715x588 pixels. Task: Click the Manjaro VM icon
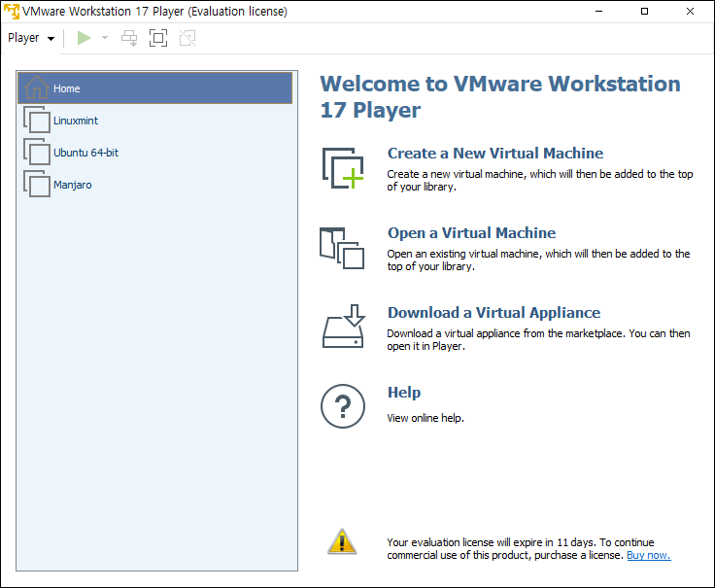tap(37, 185)
